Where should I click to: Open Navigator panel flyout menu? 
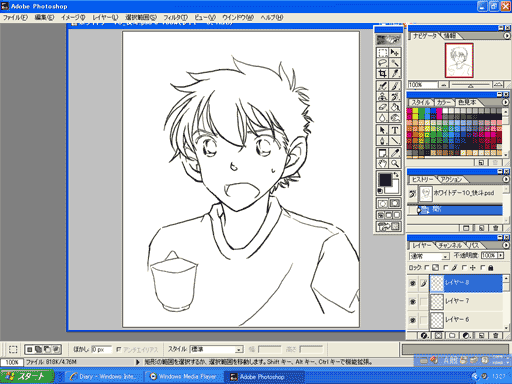(x=506, y=36)
